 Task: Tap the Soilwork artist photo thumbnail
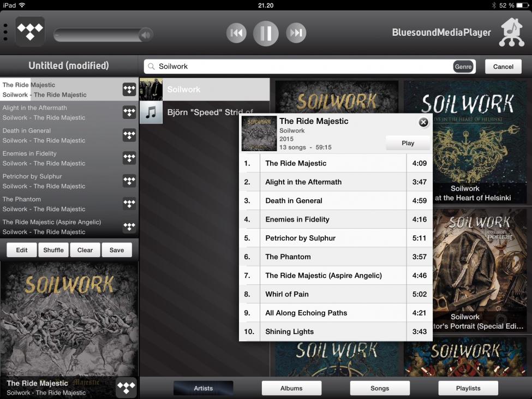151,89
